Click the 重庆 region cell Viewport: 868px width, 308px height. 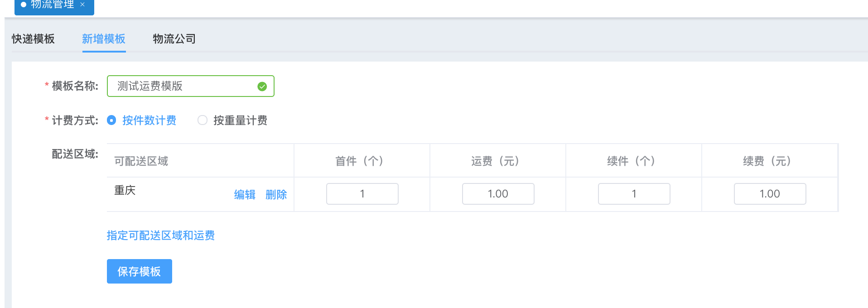125,190
